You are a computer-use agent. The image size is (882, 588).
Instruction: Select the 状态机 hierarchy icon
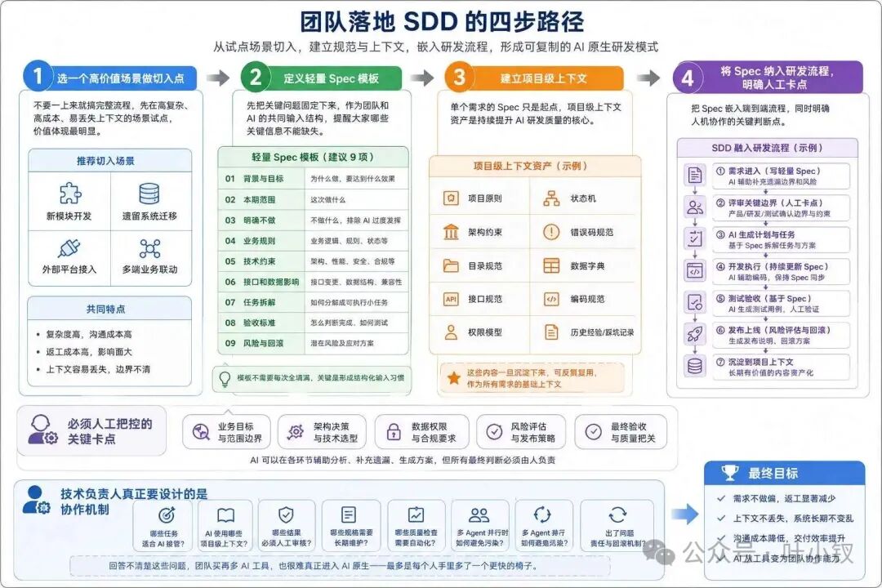(551, 198)
